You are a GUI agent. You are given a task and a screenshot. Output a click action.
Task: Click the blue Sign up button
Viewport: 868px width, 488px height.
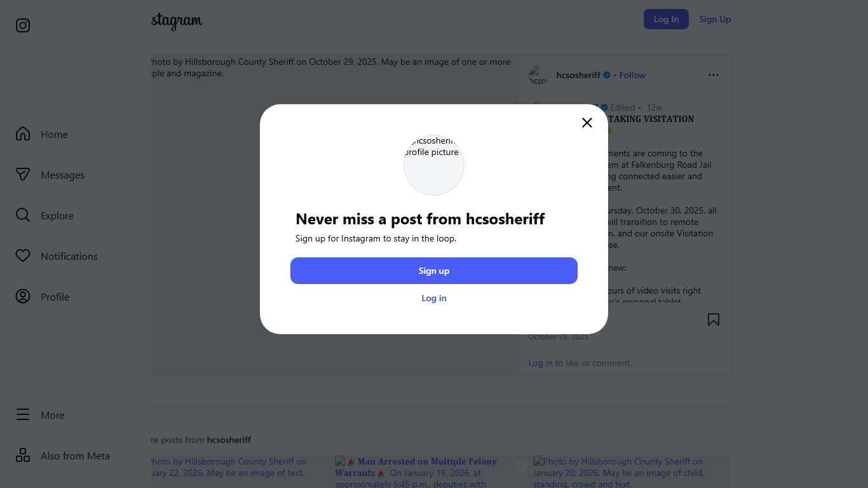click(433, 271)
